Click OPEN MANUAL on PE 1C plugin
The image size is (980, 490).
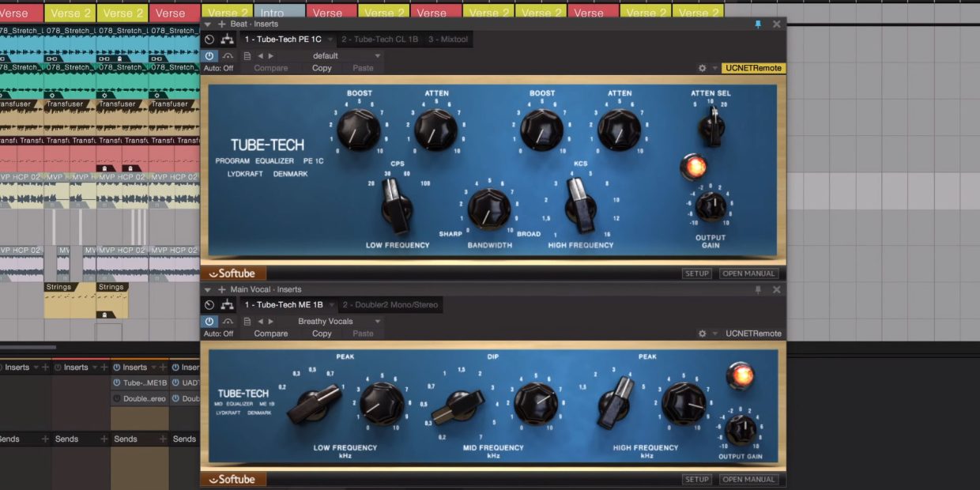coord(749,273)
